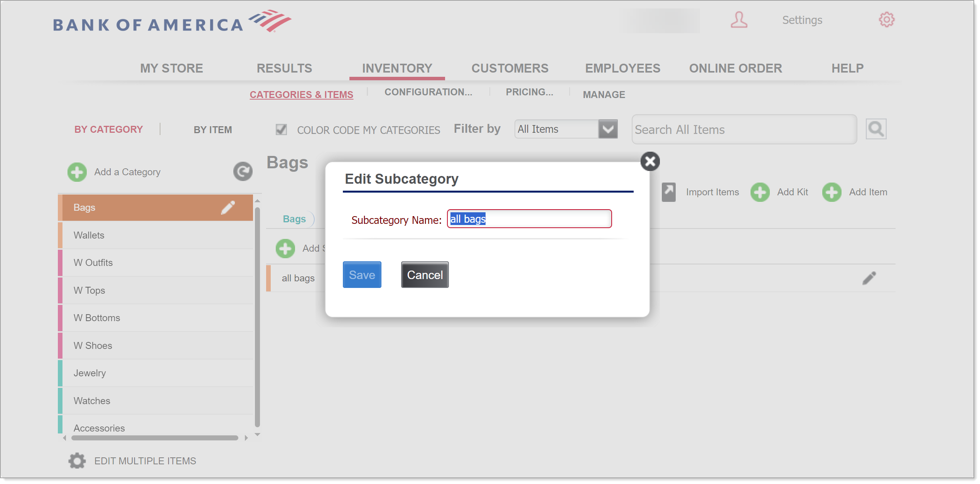Go to the Customers tab
The height and width of the screenshot is (484, 980).
pyautogui.click(x=510, y=68)
